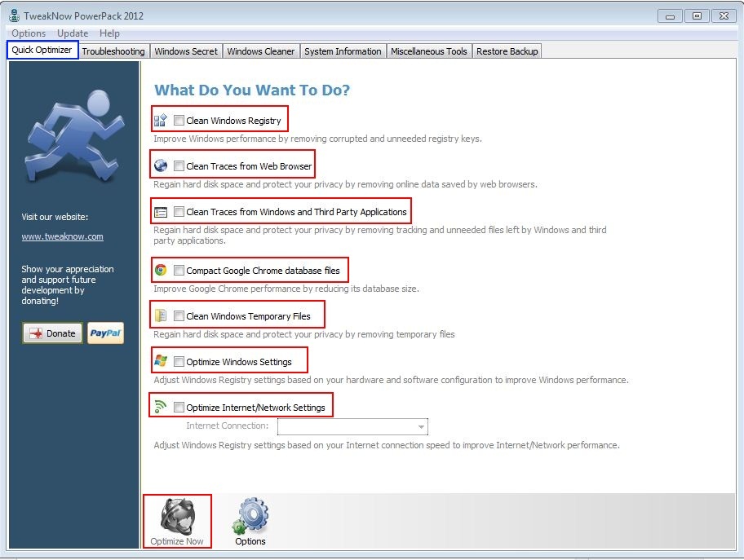The image size is (744, 560).
Task: Click the Windows flag icon for Optimize Windows Settings
Action: pyautogui.click(x=161, y=361)
